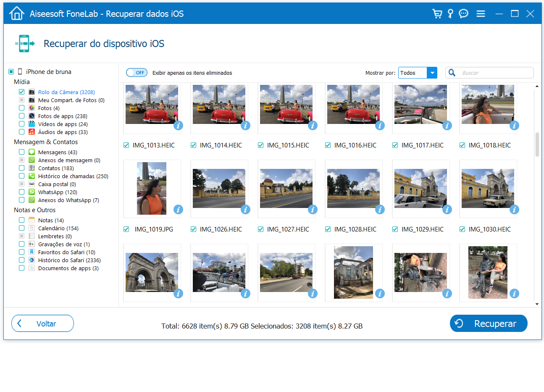Click the search magnifier icon
544x392 pixels.
pyautogui.click(x=452, y=73)
